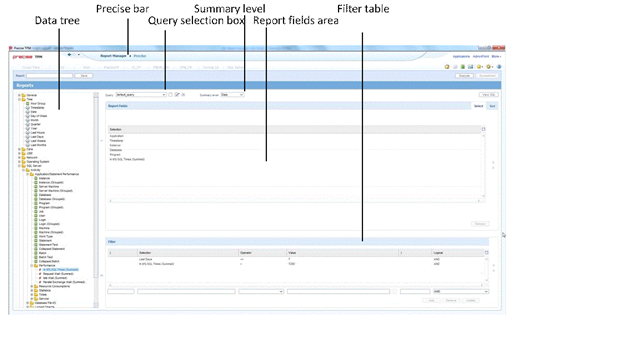
Task: Click the Report name input field
Action: tap(49, 76)
